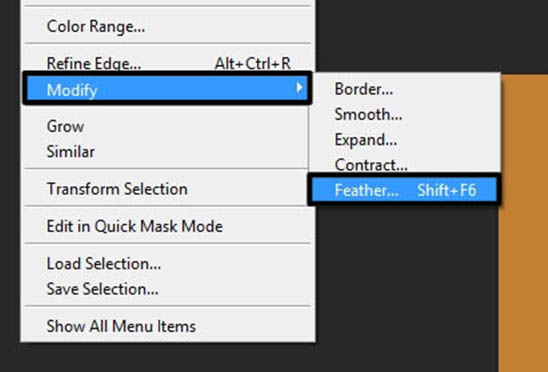Choose Refine Edge from the menu

coord(168,63)
